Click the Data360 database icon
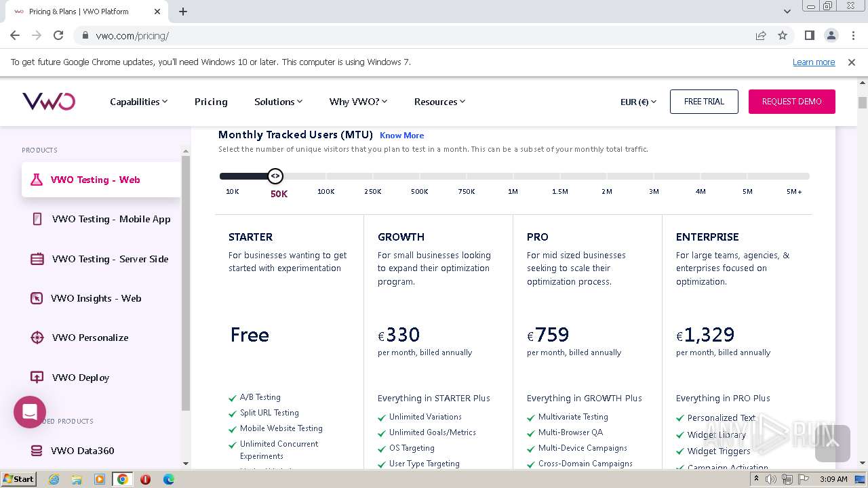 (x=37, y=451)
